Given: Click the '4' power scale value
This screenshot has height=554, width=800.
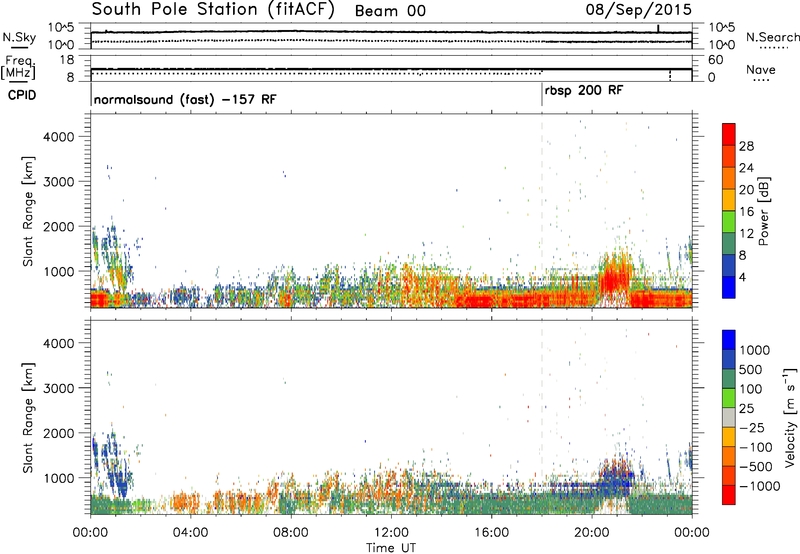Looking at the screenshot, I should (742, 278).
